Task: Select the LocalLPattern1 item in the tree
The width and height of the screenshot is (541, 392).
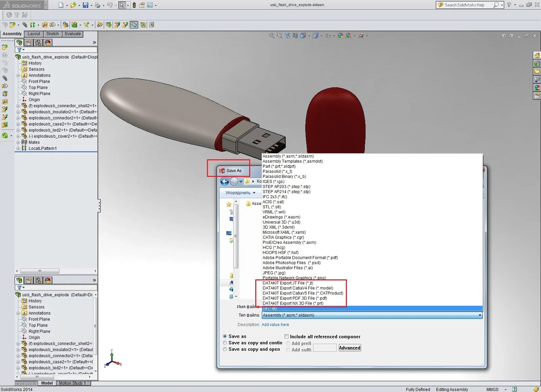Action: [43, 148]
